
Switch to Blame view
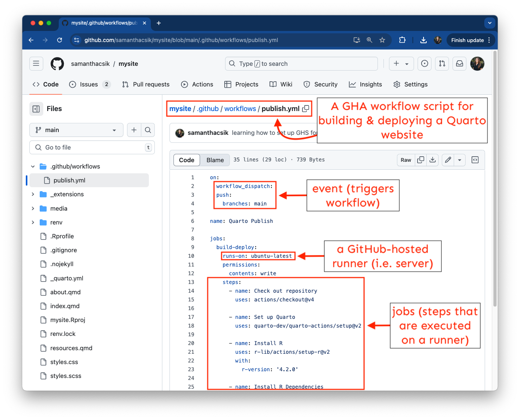click(215, 160)
